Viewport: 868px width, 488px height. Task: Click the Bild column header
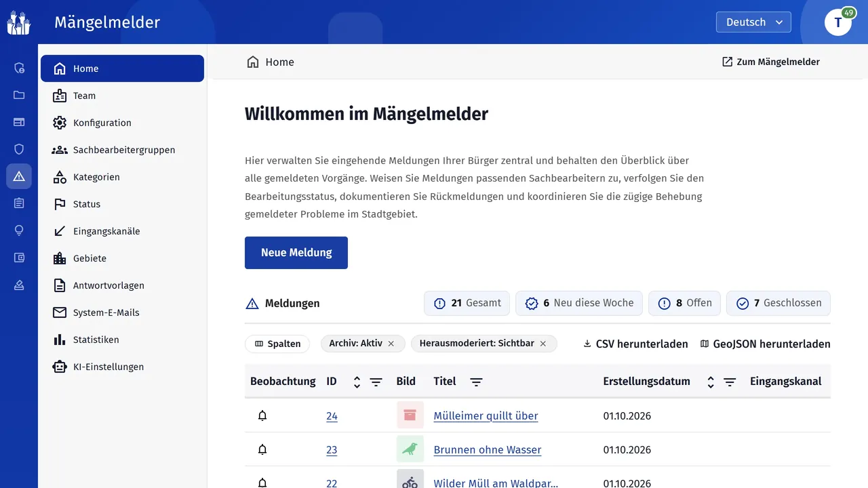click(x=406, y=381)
